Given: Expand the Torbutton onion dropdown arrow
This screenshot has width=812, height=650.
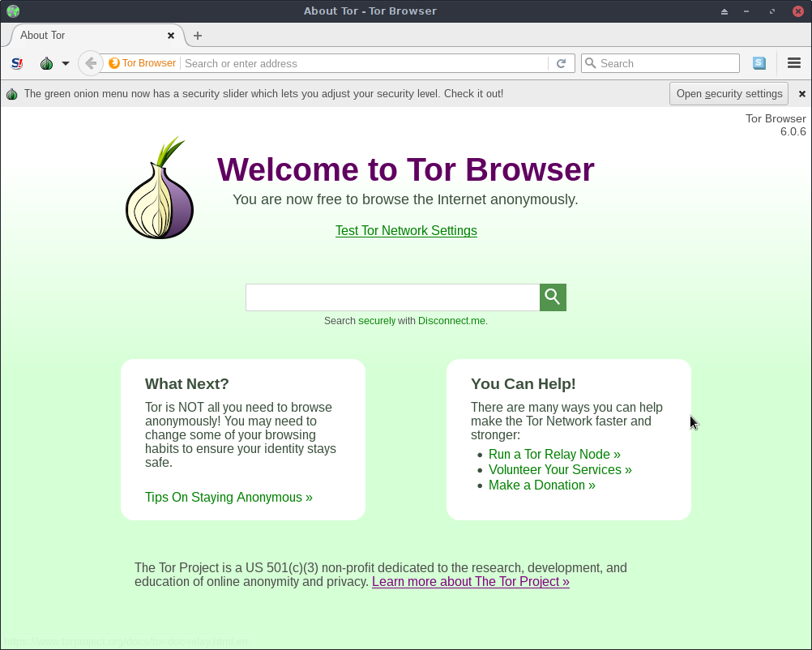Looking at the screenshot, I should (x=66, y=63).
